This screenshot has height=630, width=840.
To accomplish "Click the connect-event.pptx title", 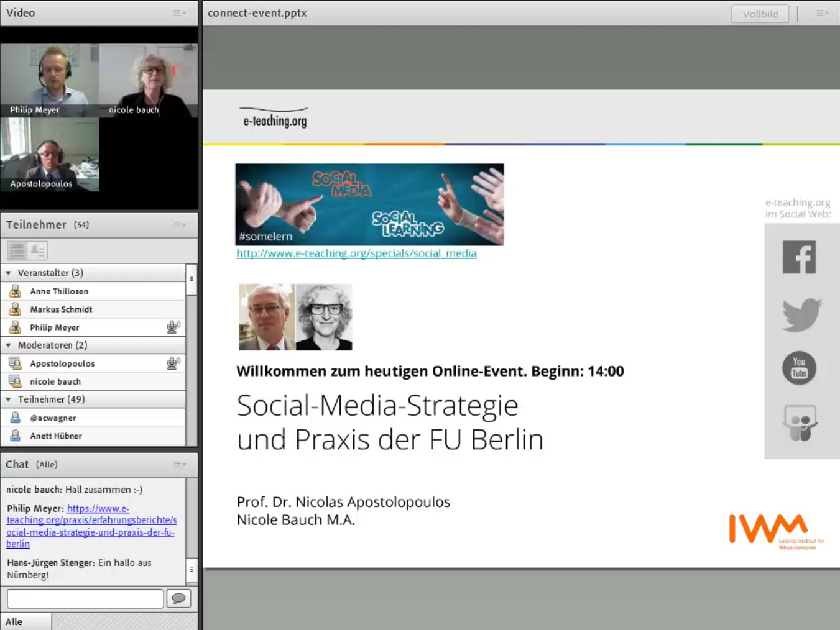I will click(x=257, y=13).
